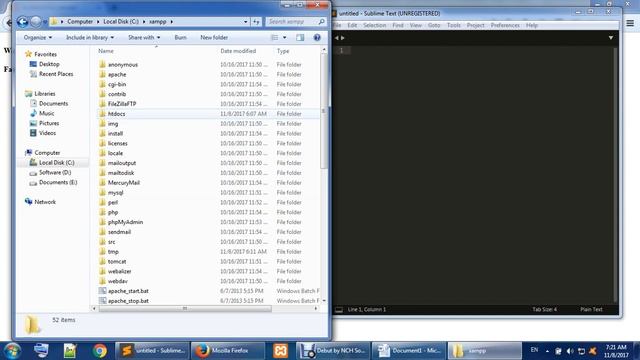Select the tomcat folder
The height and width of the screenshot is (360, 640).
tap(117, 262)
